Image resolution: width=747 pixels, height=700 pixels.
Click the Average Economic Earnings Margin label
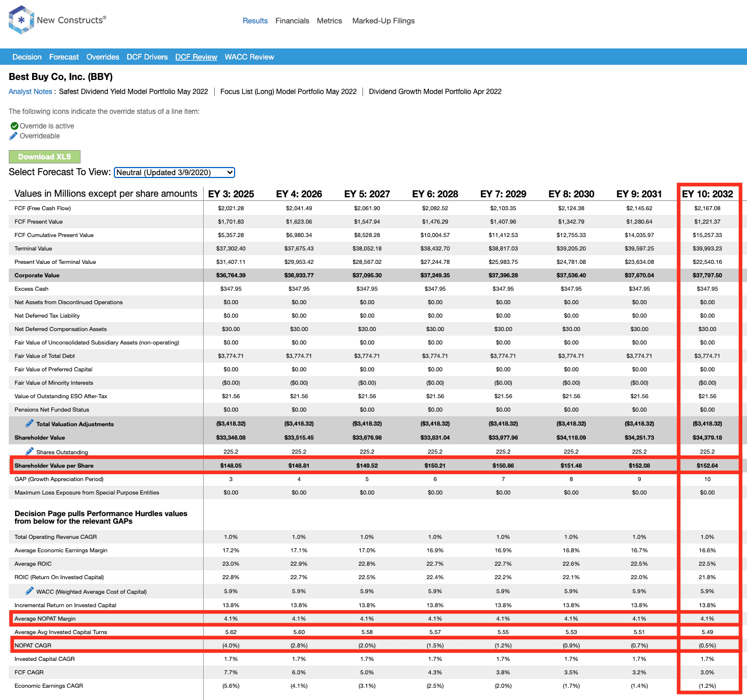(x=61, y=551)
